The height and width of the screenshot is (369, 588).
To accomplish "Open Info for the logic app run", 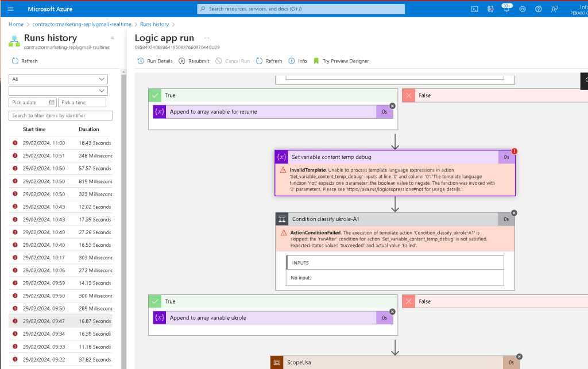I will pyautogui.click(x=297, y=61).
